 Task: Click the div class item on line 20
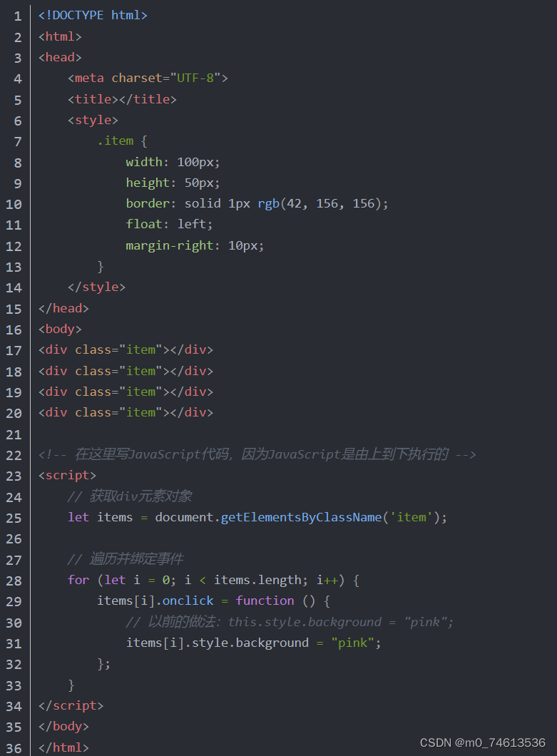click(126, 412)
